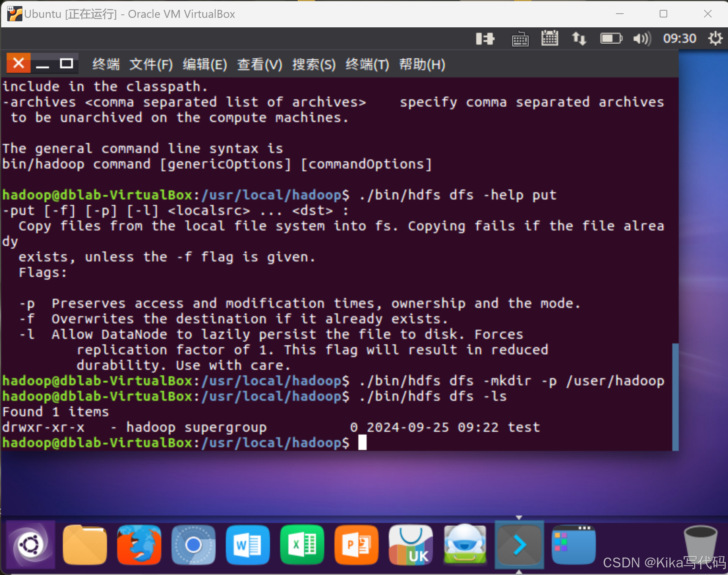
Task: Open the Files folder icon in dock
Action: [x=84, y=545]
